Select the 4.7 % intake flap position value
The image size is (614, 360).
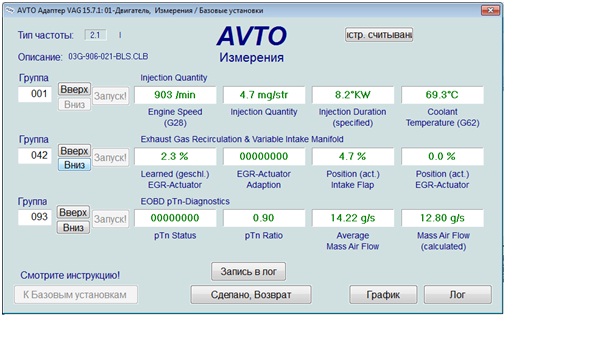353,157
